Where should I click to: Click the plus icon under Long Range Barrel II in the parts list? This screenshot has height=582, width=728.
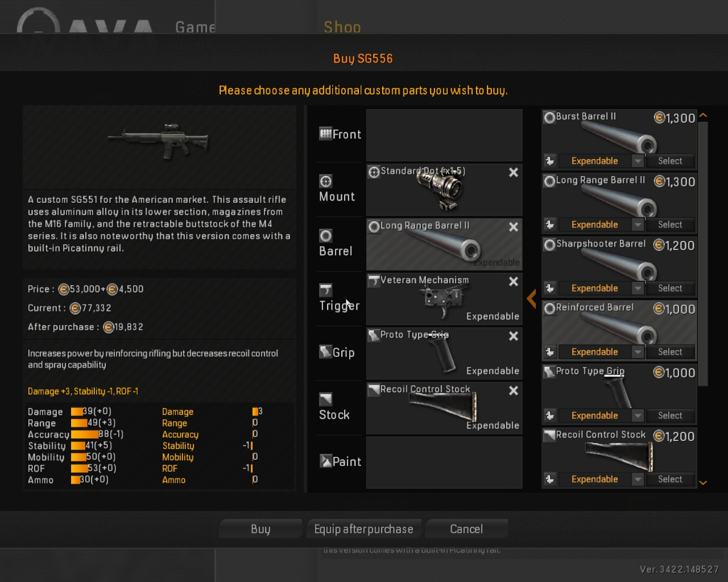tap(550, 225)
